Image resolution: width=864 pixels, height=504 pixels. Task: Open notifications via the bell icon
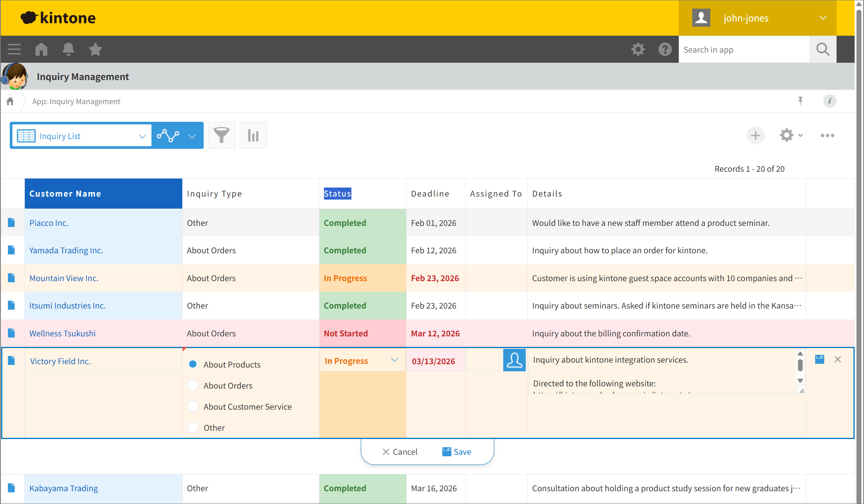click(68, 49)
